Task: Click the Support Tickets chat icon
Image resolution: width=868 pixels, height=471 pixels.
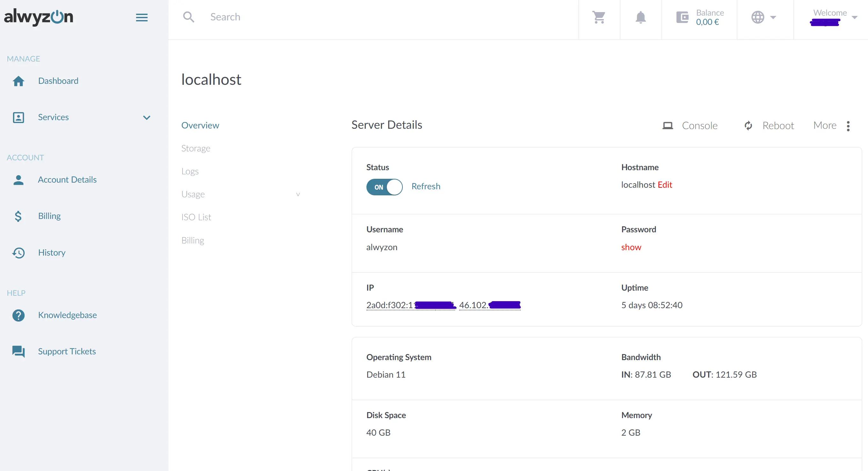Action: pos(18,351)
